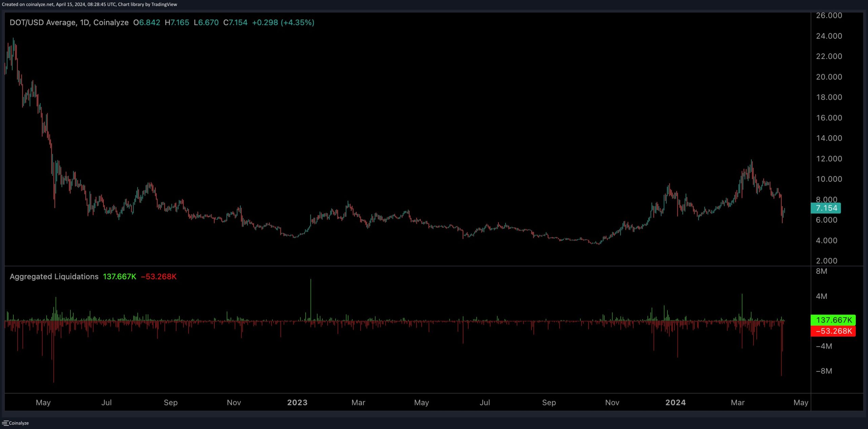The image size is (868, 429).
Task: Click the Mar label after 2024
Action: [738, 403]
